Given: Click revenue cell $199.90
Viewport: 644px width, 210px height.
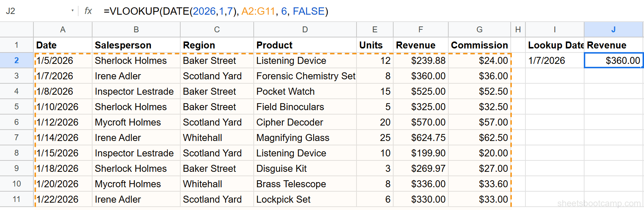Looking at the screenshot, I should 421,153.
